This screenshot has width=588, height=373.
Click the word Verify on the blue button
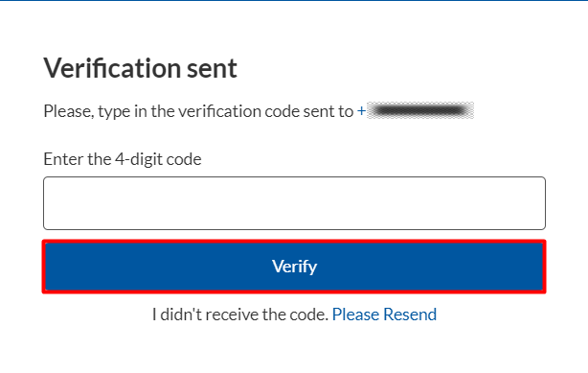click(x=294, y=267)
